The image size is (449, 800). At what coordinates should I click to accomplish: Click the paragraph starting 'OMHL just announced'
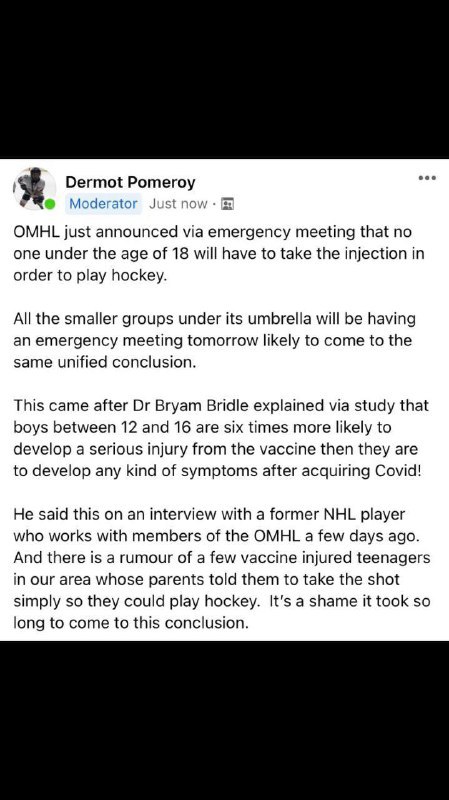tap(218, 254)
